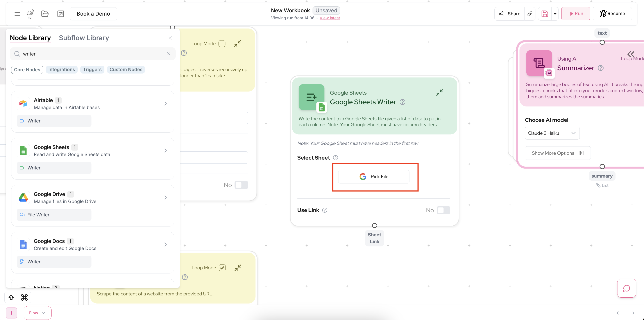
Task: Click the save disk icon
Action: (x=545, y=14)
